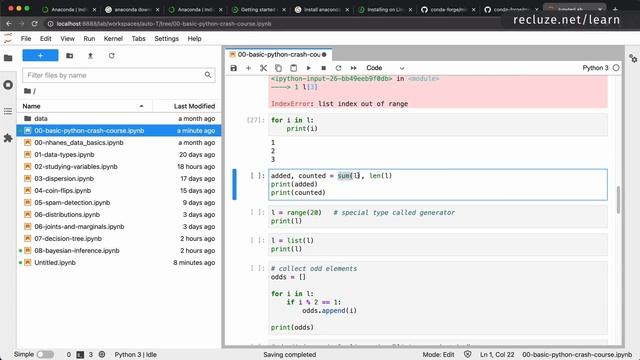Select Untitled.ipynb file

[119, 262]
